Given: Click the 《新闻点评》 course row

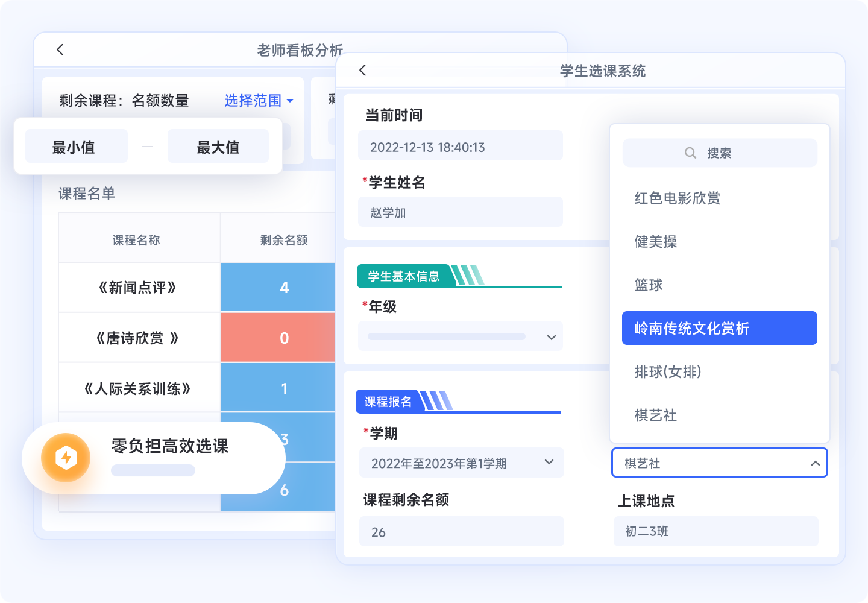Looking at the screenshot, I should (139, 287).
